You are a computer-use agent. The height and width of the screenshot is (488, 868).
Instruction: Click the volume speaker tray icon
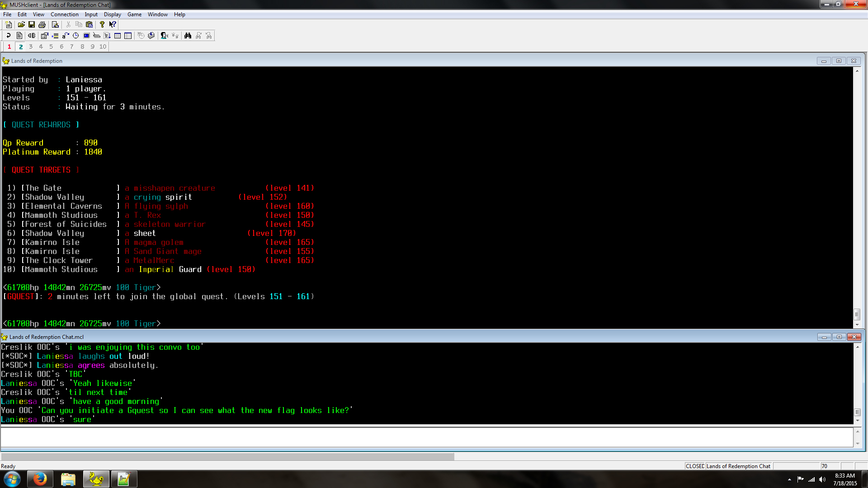(822, 479)
